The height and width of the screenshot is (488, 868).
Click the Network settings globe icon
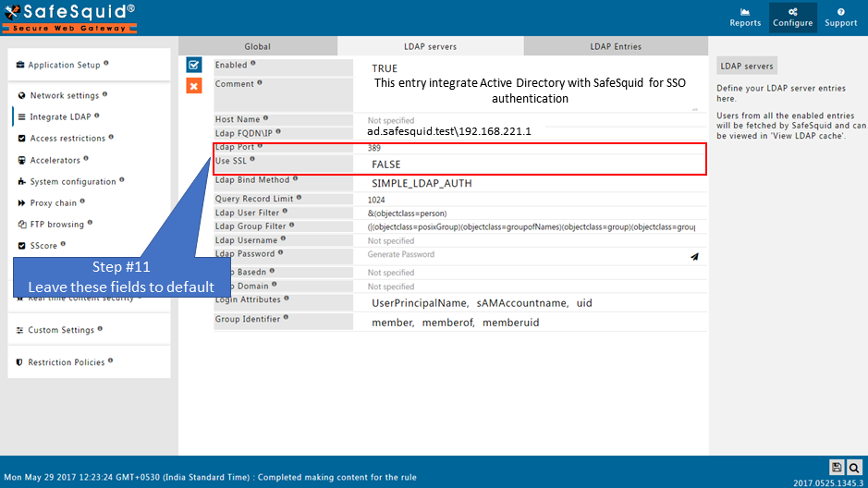point(21,96)
